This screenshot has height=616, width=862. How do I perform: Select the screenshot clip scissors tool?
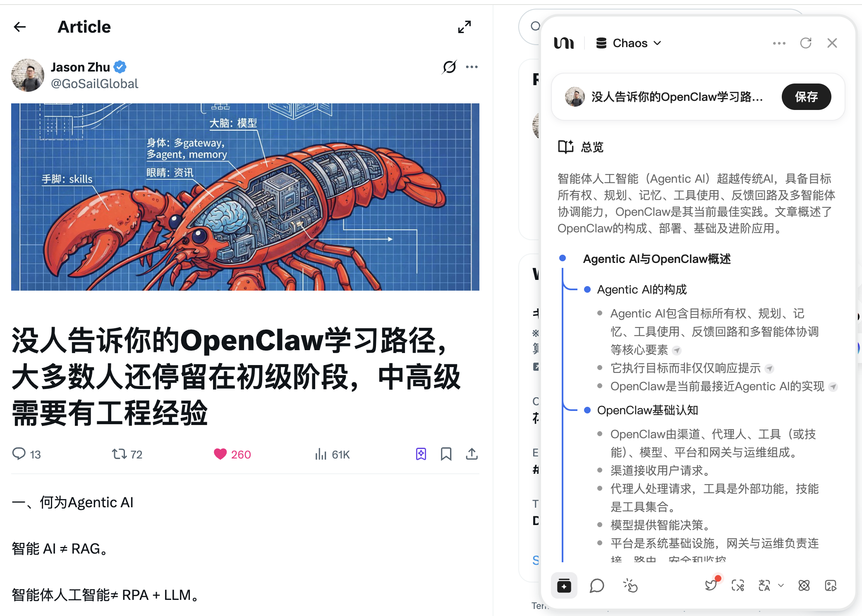[738, 585]
